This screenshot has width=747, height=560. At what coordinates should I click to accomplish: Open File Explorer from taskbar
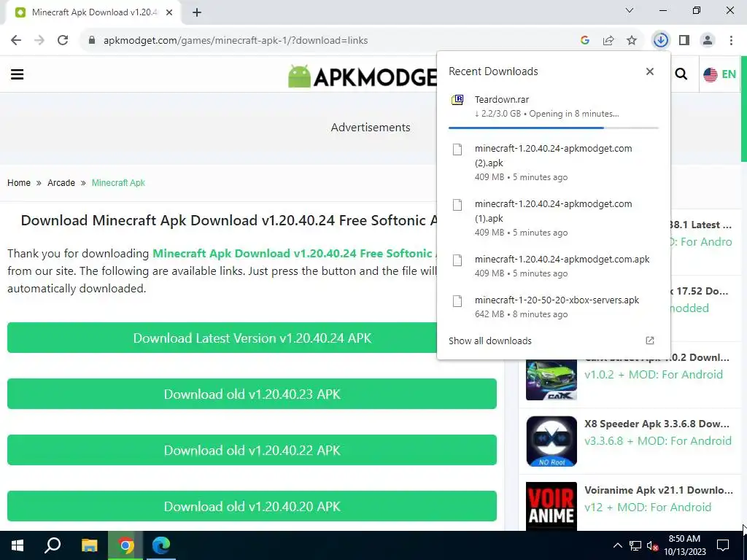click(x=89, y=545)
